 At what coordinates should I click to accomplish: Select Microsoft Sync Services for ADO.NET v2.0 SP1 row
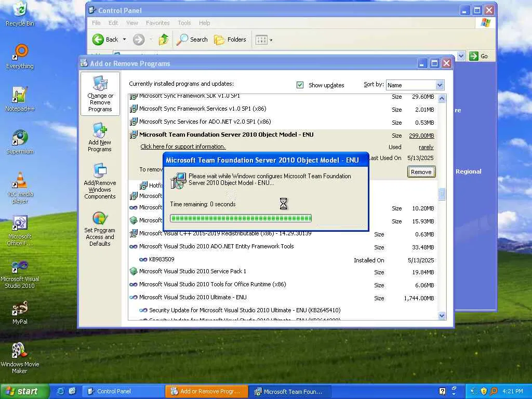[x=283, y=122]
